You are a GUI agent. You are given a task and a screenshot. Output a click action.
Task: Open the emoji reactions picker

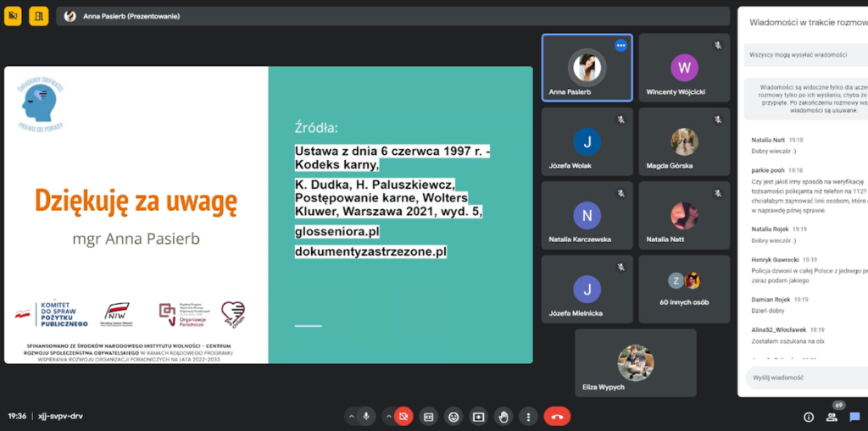(x=453, y=417)
